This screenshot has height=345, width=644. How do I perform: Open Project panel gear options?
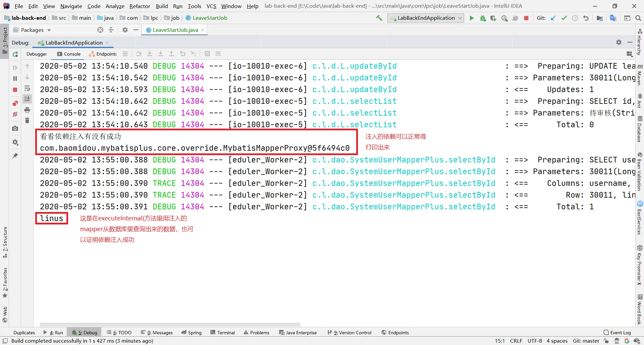click(125, 30)
